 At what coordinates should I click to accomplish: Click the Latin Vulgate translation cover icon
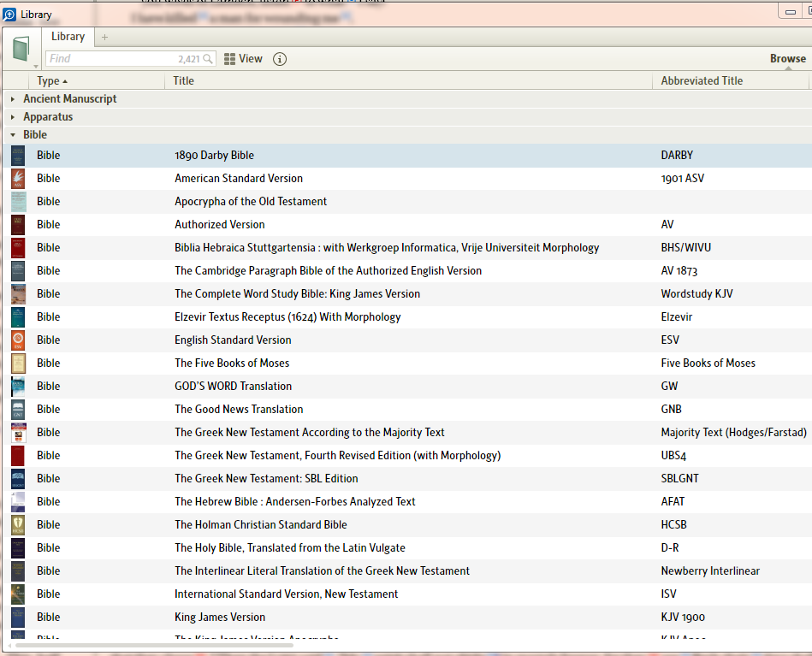point(18,547)
